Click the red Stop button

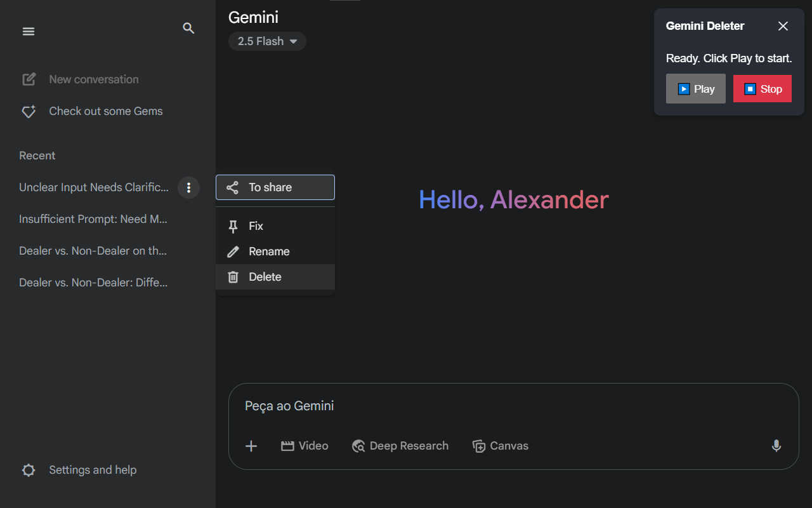pos(763,89)
